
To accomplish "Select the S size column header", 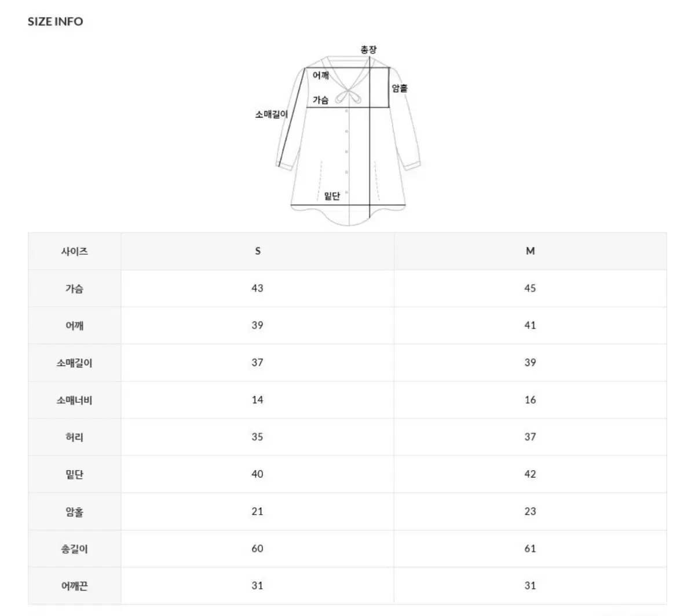I will 258,251.
